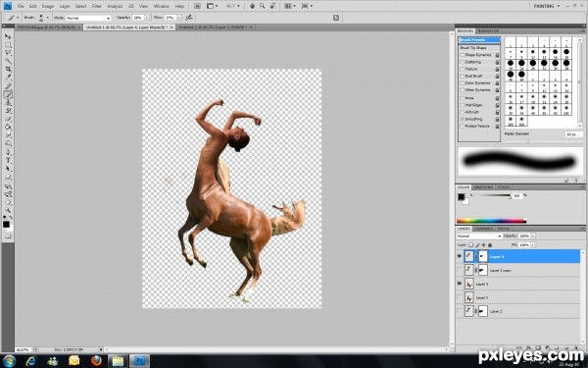Screen dimensions: 588x368
Task: Open Internet Explorer from the taskbar
Action: [30, 361]
